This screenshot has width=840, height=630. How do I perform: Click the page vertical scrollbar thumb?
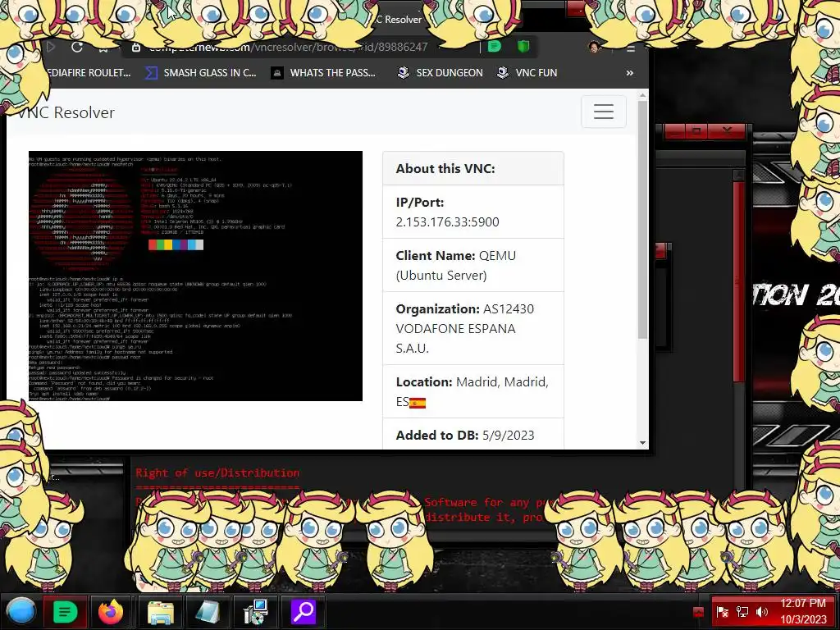[642, 220]
